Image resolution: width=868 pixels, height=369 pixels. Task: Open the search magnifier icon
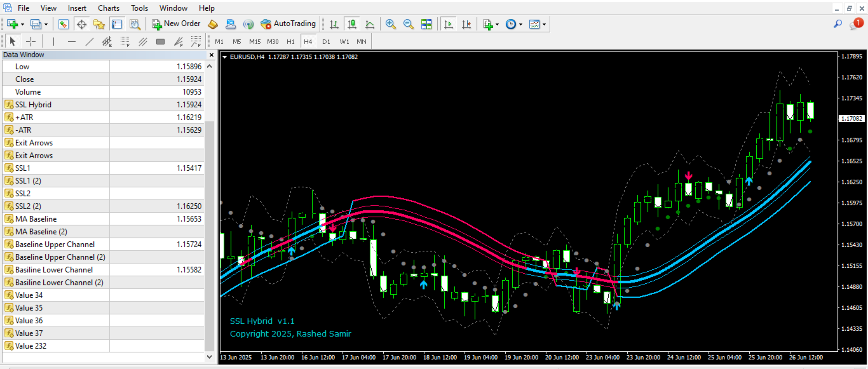pos(838,24)
